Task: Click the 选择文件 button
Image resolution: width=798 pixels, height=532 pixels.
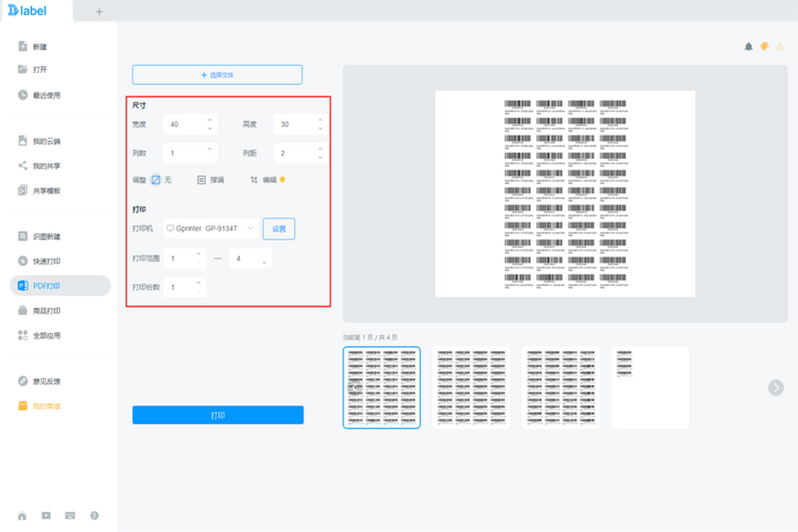Action: (x=217, y=75)
